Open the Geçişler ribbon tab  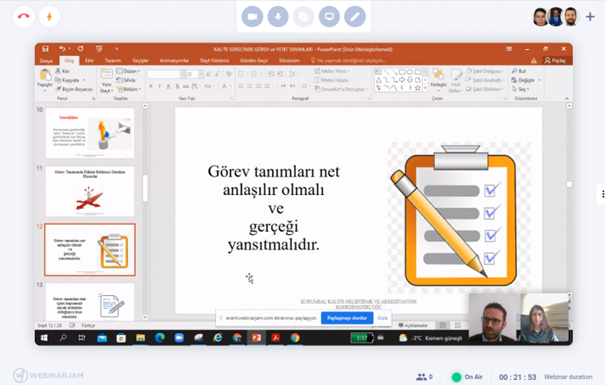[x=140, y=61]
